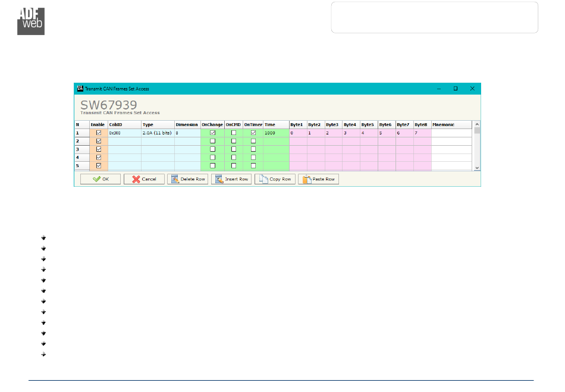The width and height of the screenshot is (565, 392).
Task: Click the OK button with green checkmark
Action: 101,179
